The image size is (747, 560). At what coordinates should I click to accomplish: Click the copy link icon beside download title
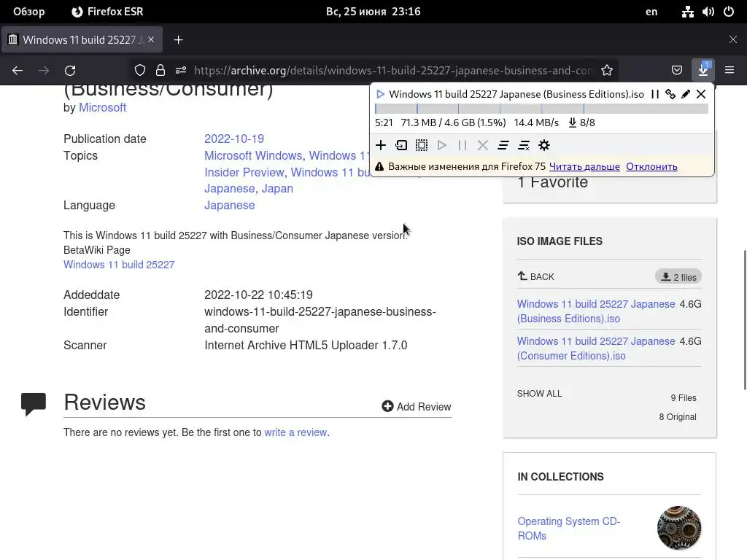pos(670,94)
